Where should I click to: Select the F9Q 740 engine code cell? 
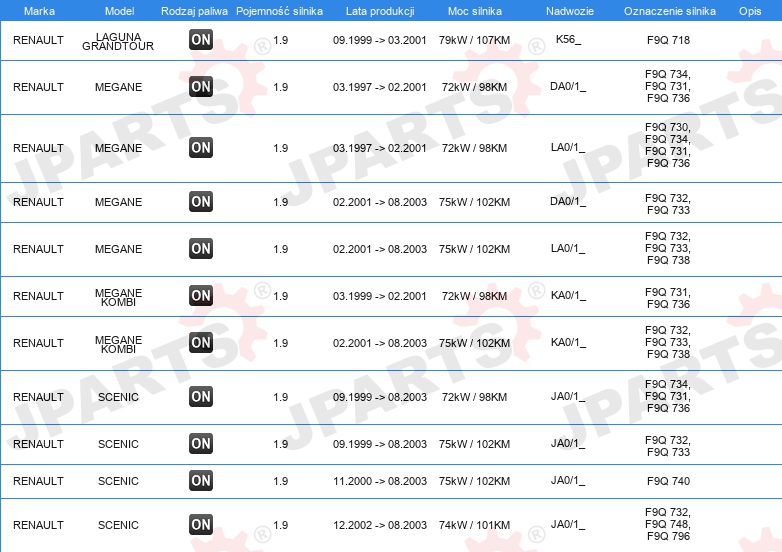pyautogui.click(x=668, y=481)
